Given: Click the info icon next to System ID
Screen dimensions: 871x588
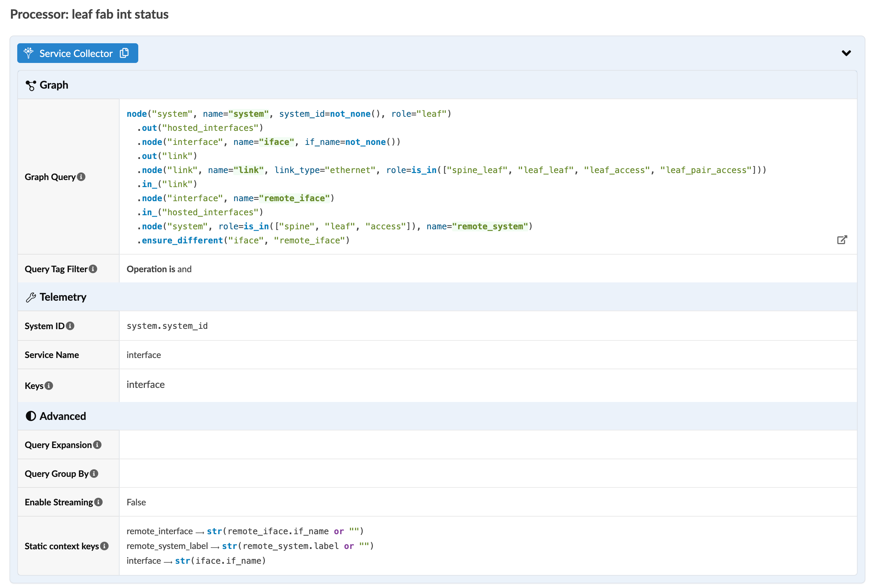Looking at the screenshot, I should click(70, 326).
